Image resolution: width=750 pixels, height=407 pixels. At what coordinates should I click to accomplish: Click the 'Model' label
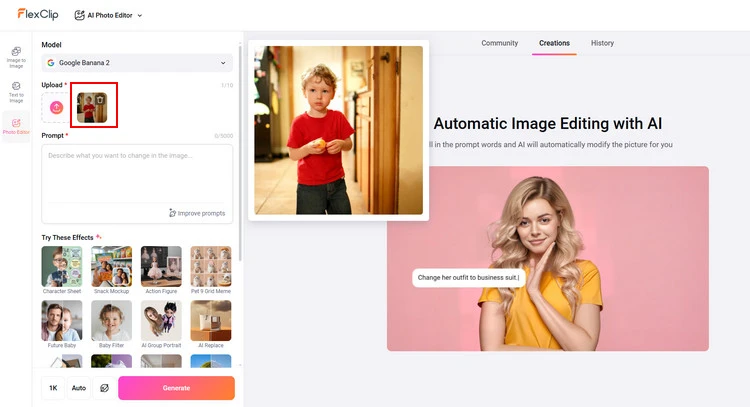point(51,44)
